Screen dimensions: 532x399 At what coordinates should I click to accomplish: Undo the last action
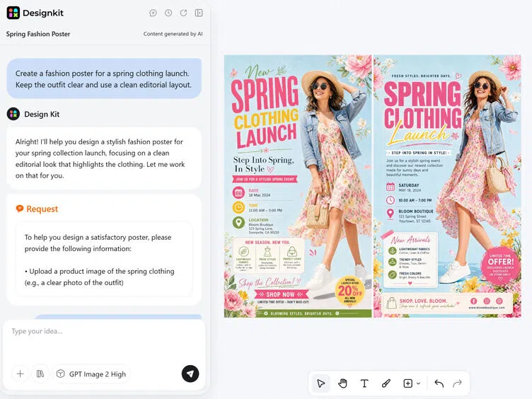click(439, 383)
